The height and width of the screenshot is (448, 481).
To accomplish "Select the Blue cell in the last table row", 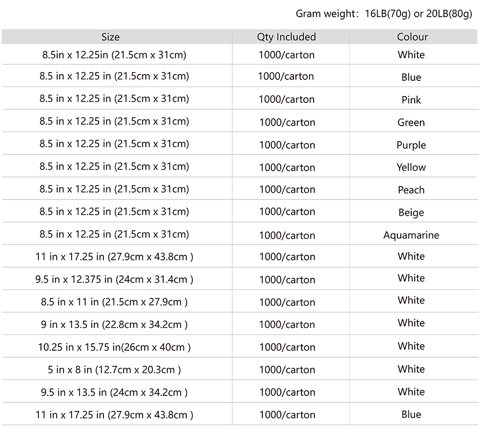I will coord(411,414).
